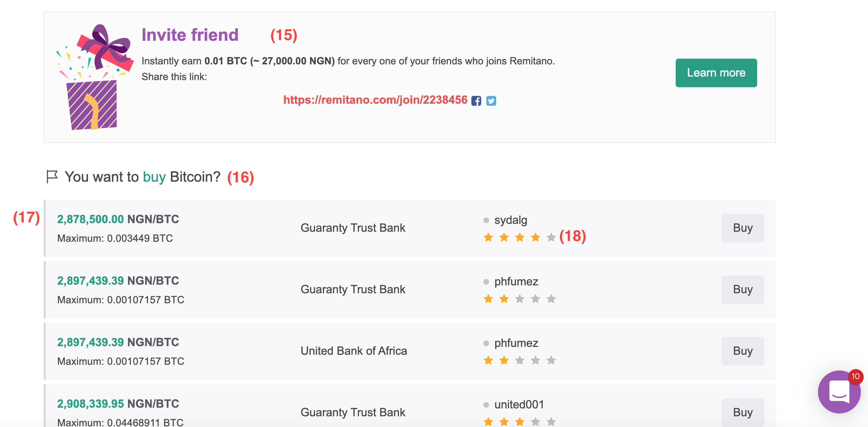This screenshot has height=427, width=868.
Task: Open the remitano.com/join referral link
Action: (375, 100)
